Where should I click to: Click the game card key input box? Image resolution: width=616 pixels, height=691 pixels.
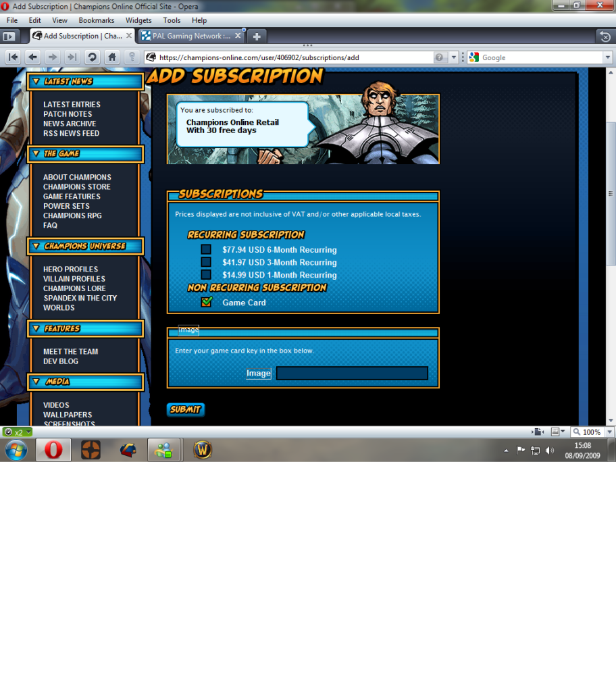click(352, 374)
